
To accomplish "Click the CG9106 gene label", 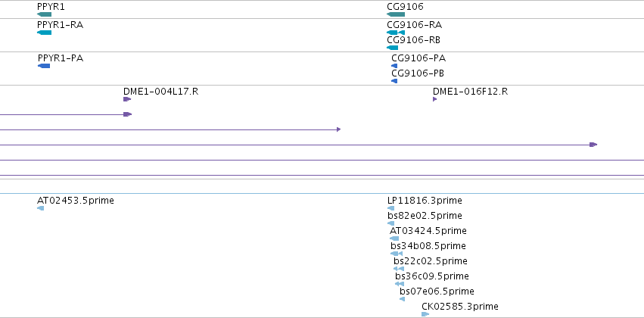I will (x=405, y=7).
